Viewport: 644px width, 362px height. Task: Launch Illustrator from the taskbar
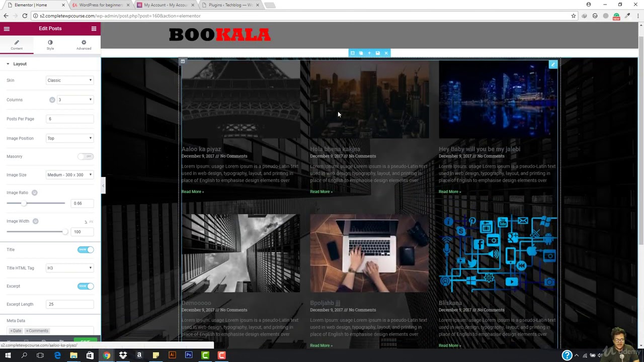pos(172,355)
